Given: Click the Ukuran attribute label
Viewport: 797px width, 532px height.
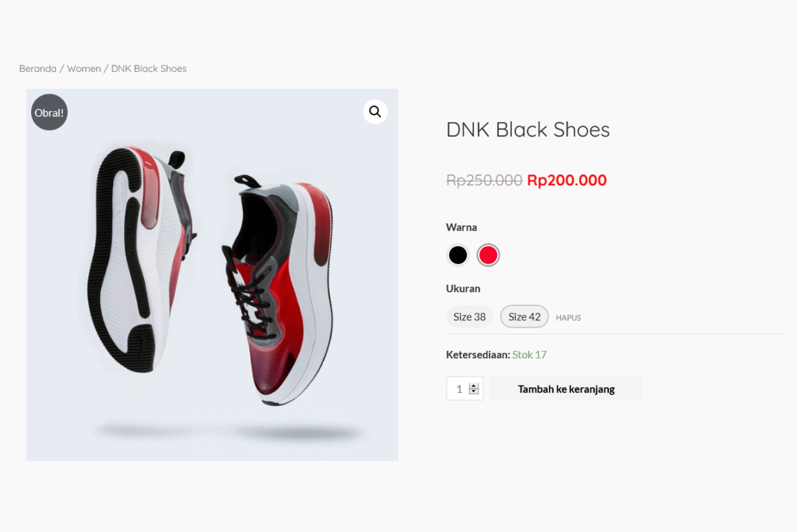Looking at the screenshot, I should pyautogui.click(x=463, y=289).
